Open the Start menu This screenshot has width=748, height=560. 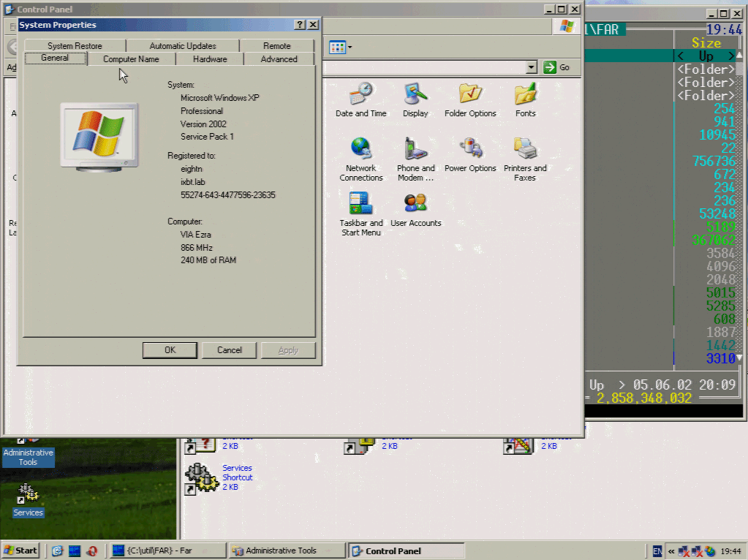(x=20, y=550)
